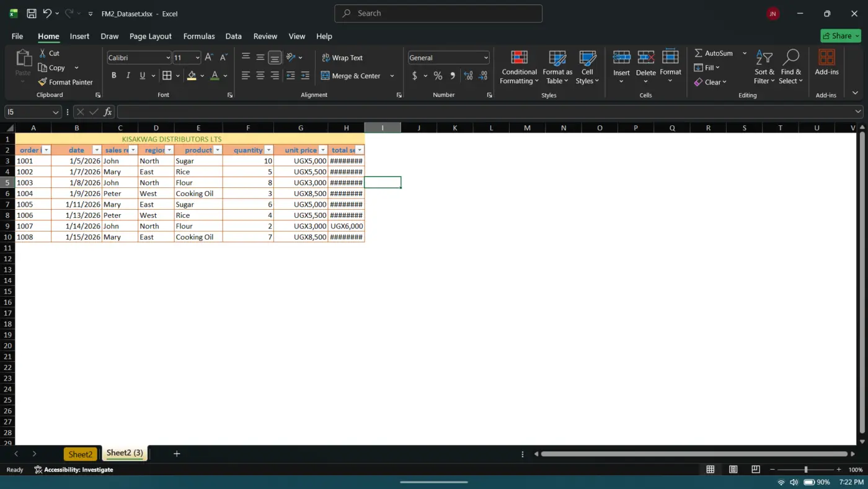Click the Undo arrow icon

(x=47, y=13)
